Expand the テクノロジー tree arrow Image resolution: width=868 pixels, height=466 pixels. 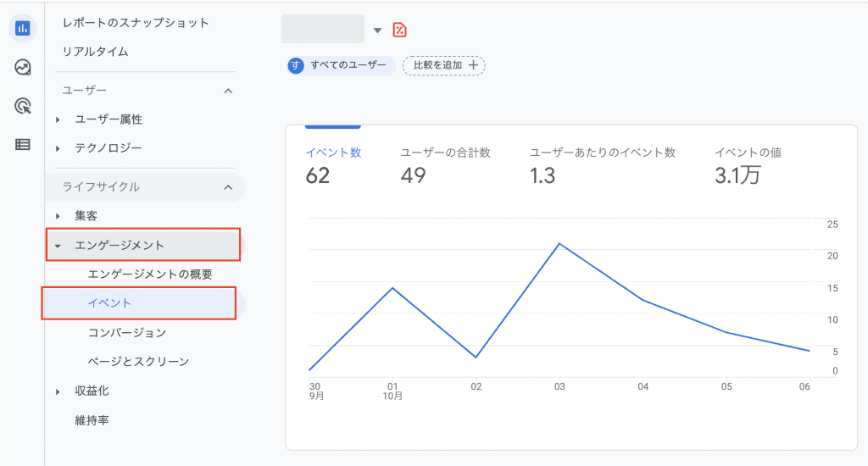click(58, 148)
